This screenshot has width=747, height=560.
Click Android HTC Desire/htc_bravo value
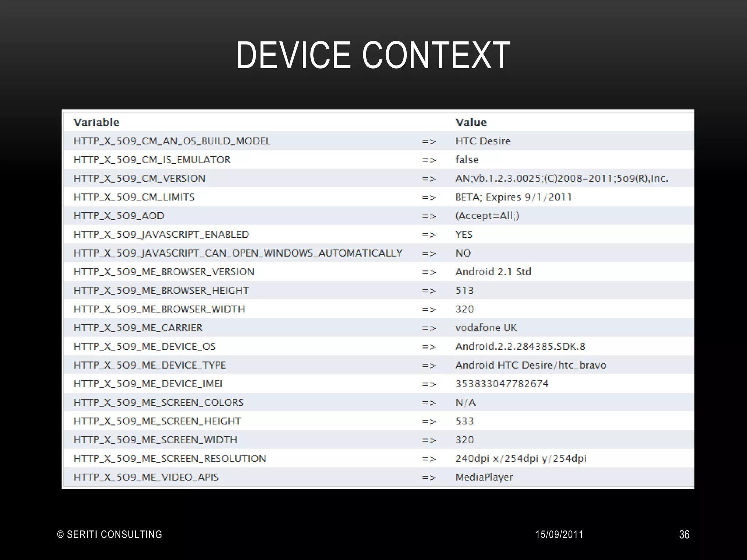point(531,365)
